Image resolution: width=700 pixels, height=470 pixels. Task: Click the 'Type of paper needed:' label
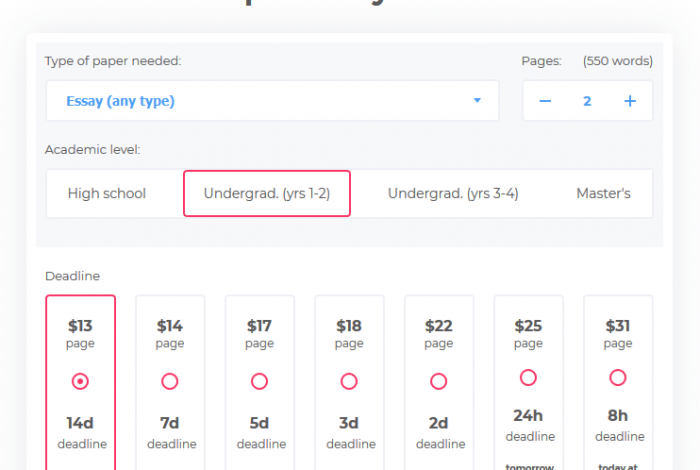pos(113,61)
